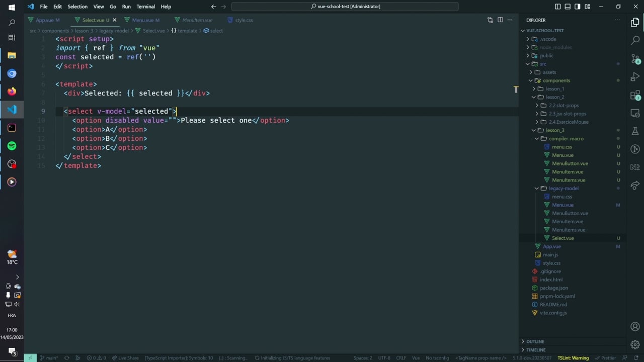
Task: Click UTF-8 encoding status item
Action: tap(384, 358)
